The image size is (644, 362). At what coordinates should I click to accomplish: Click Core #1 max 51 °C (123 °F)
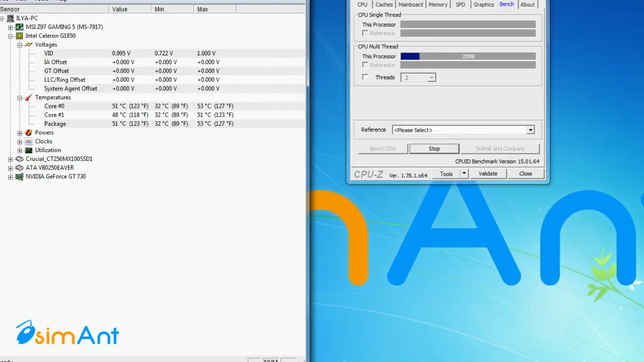click(215, 115)
